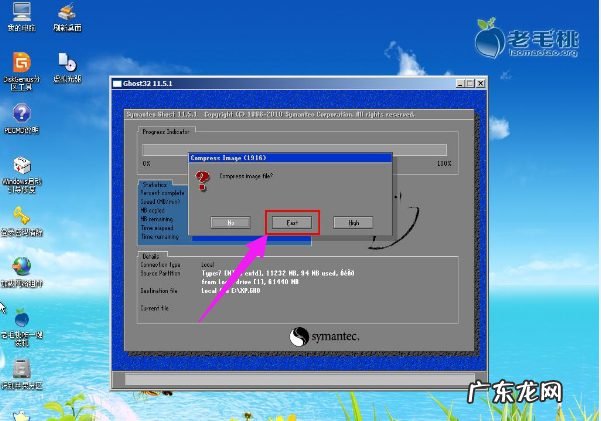This screenshot has height=421, width=601.
Task: Launch the globe network components icon
Action: 21,267
